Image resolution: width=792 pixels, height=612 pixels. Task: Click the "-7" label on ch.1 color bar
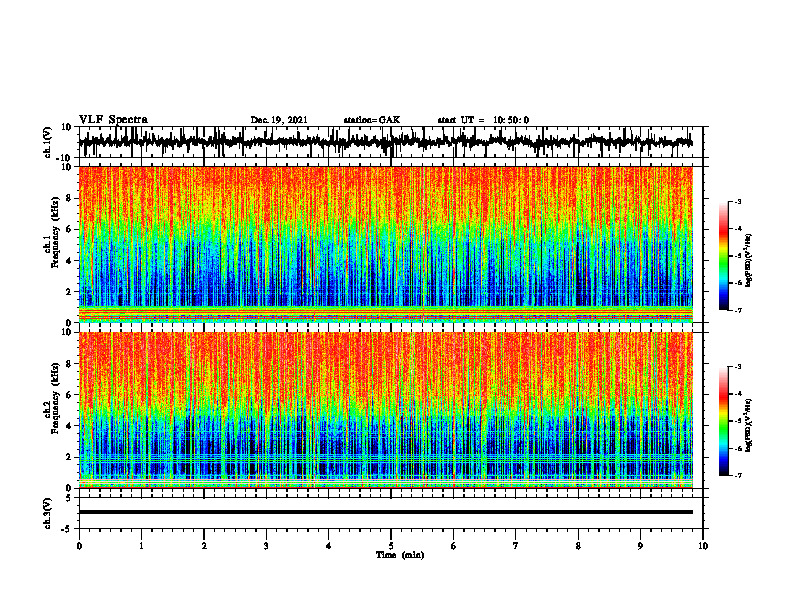[x=738, y=310]
